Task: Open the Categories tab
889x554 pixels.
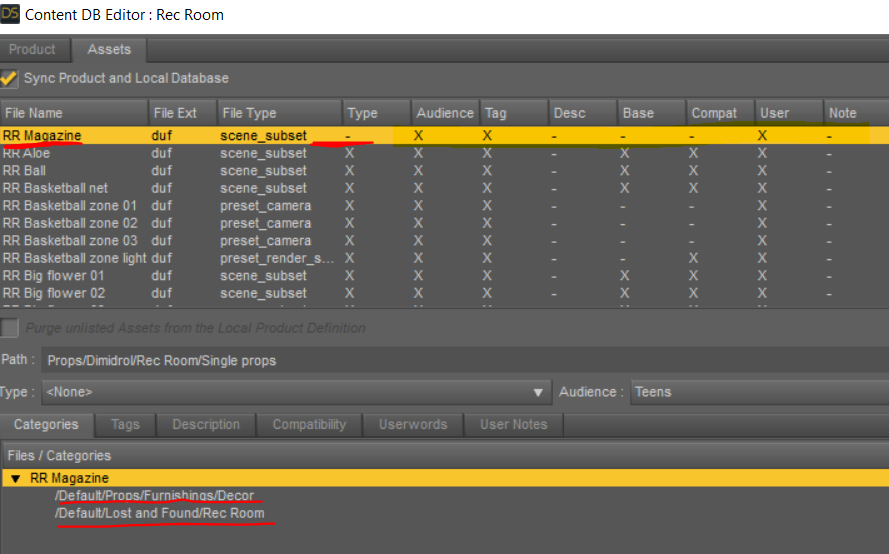Action: tap(46, 424)
